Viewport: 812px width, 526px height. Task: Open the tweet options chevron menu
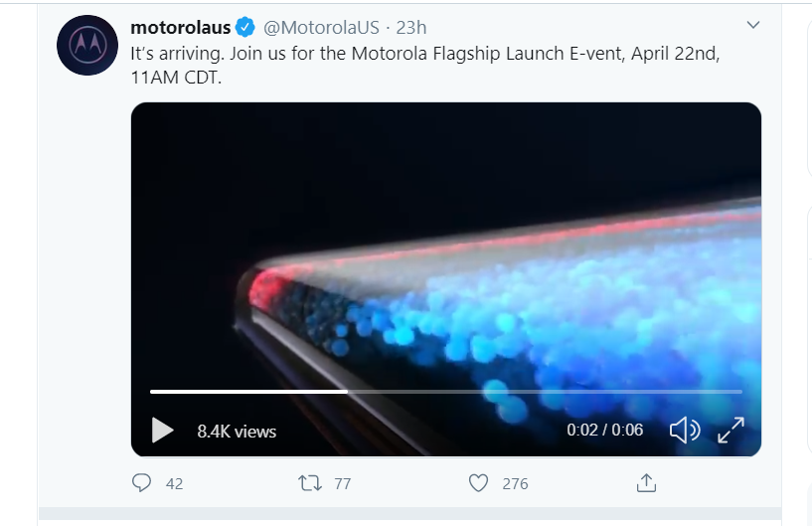(753, 25)
